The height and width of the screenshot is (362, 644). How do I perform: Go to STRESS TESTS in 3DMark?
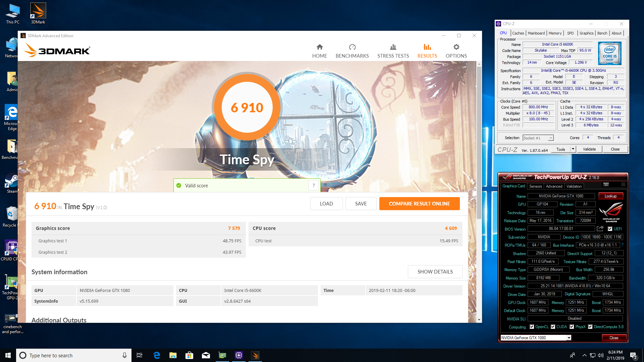coord(393,51)
